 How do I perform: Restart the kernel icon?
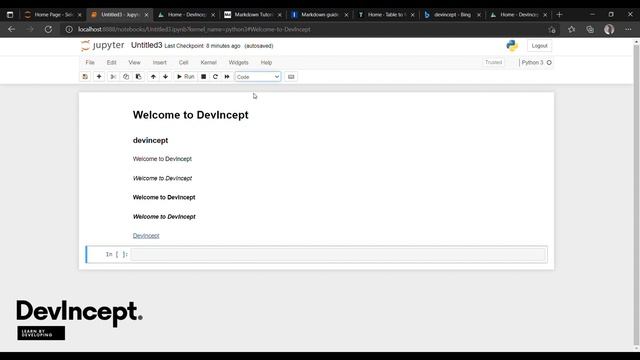[x=215, y=77]
